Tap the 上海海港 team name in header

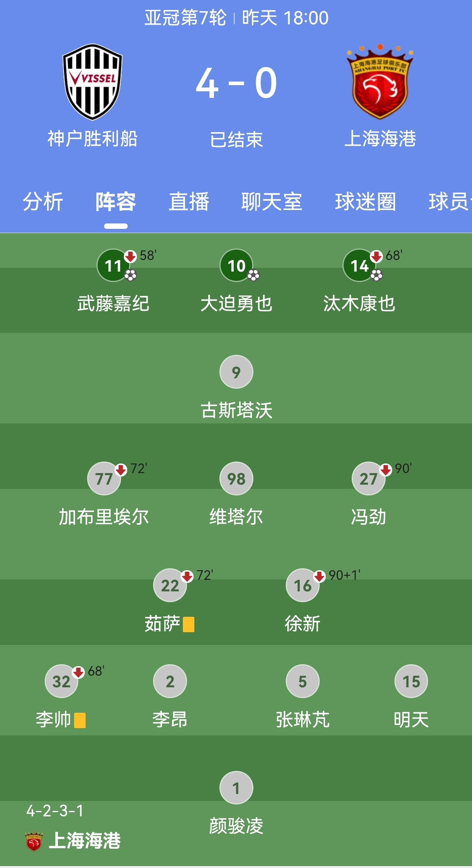tap(380, 139)
